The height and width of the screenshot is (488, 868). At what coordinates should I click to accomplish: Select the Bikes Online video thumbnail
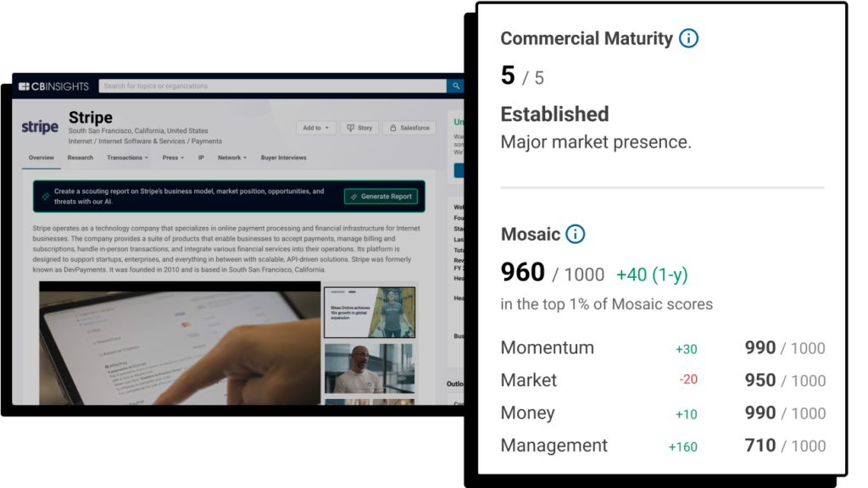[370, 312]
